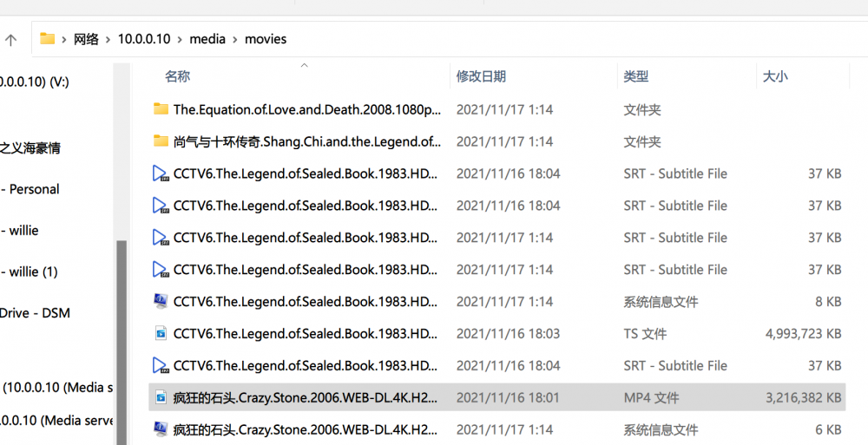Select the The.Equation.of.Love.and.Death.2008.1080p folder name
The image size is (868, 445).
[307, 109]
